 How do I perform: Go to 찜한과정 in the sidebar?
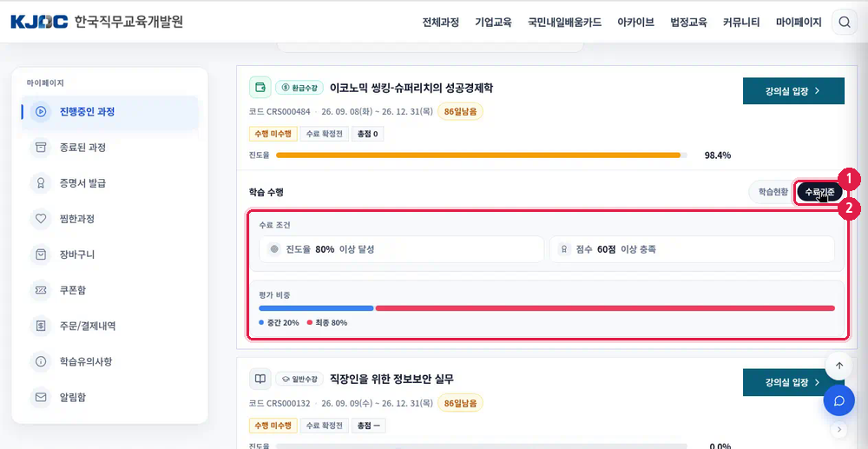110,219
